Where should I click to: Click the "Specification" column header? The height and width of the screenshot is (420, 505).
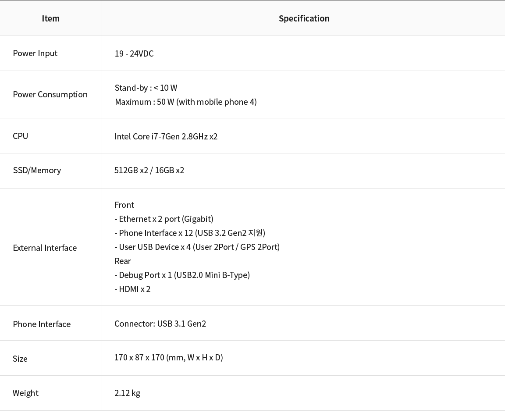point(304,18)
